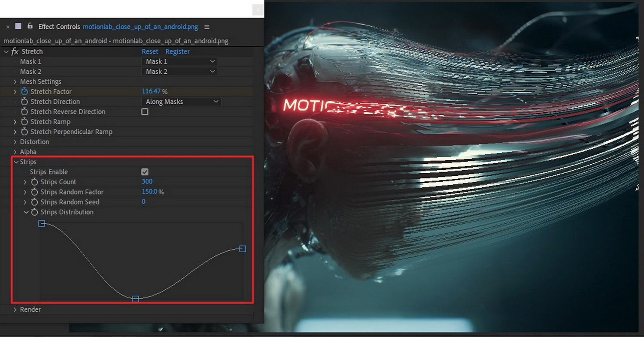Close the Effect Controls panel tab
Viewport: 644px width, 337px height.
8,27
